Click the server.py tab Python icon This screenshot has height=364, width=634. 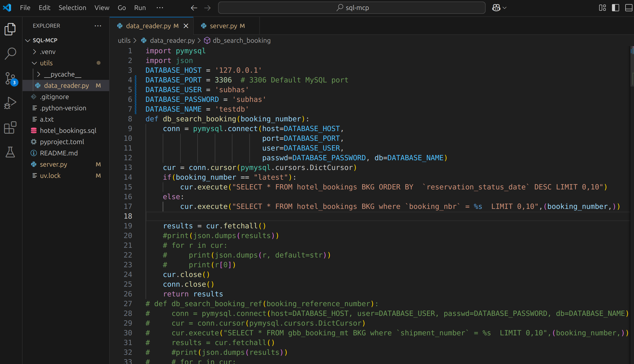[204, 26]
